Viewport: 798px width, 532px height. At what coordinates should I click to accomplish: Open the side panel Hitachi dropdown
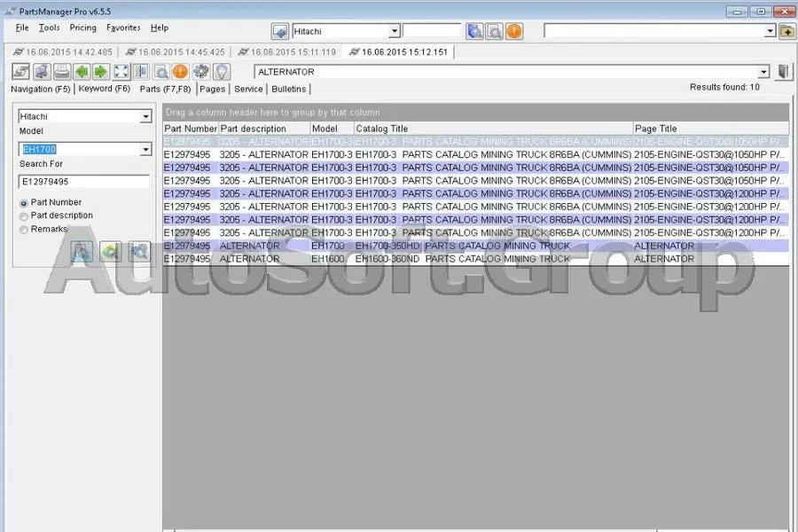[145, 116]
